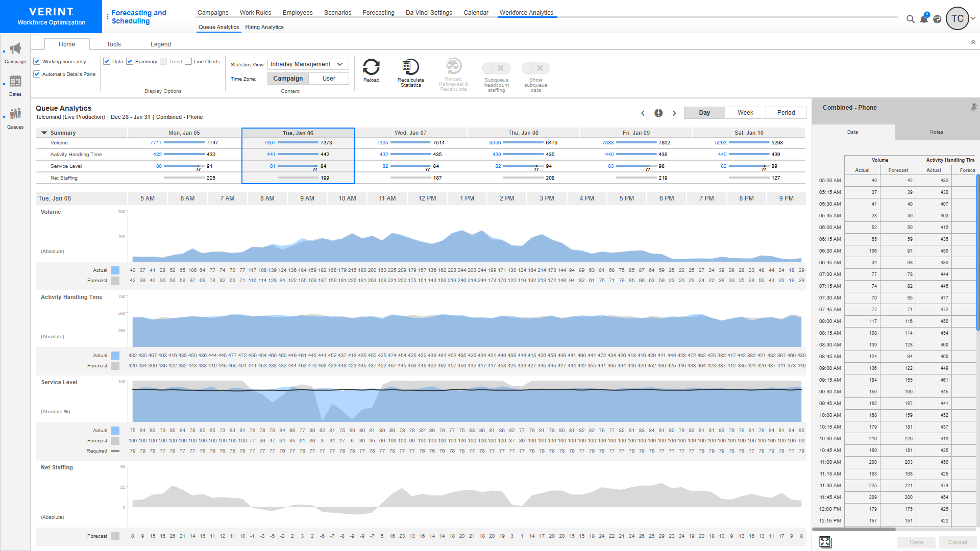This screenshot has width=980, height=551.
Task: Open the Forecasting menu item
Action: 378,13
